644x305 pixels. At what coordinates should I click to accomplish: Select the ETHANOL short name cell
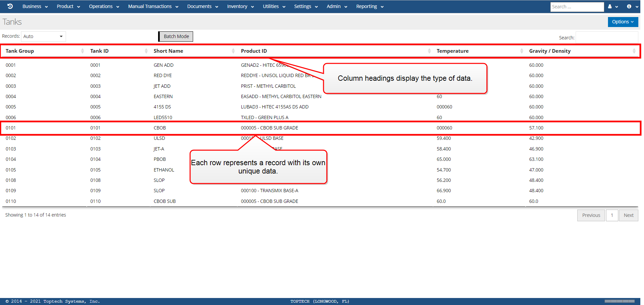pos(164,170)
